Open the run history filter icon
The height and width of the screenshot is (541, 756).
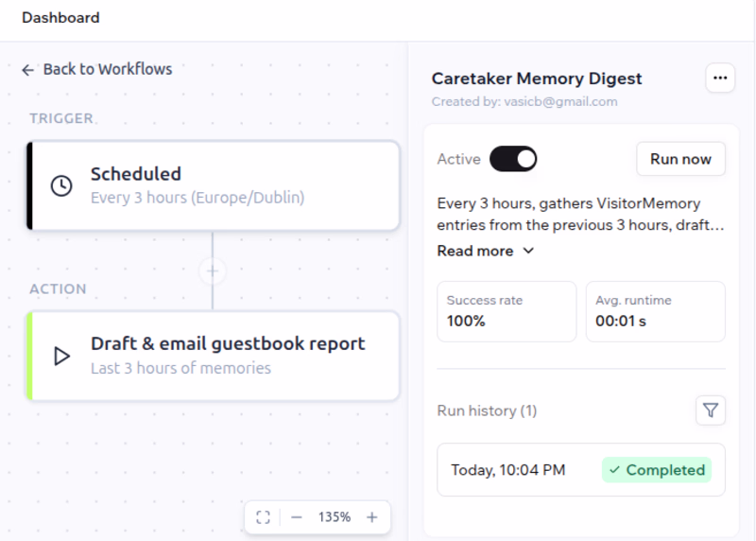tap(711, 410)
